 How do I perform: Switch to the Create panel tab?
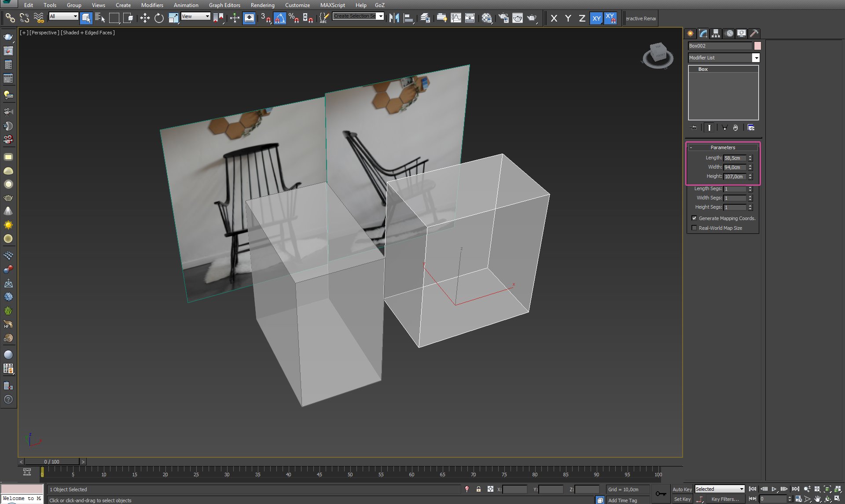[x=690, y=33]
